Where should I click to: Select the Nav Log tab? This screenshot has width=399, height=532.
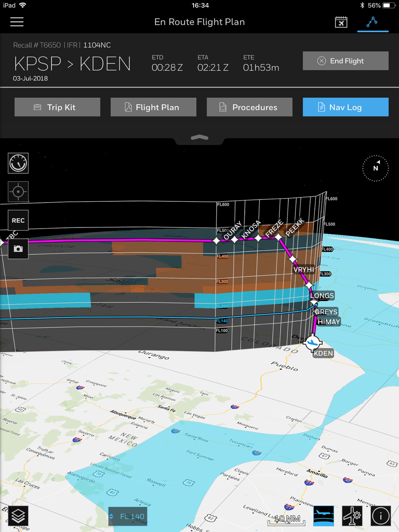[x=346, y=107]
